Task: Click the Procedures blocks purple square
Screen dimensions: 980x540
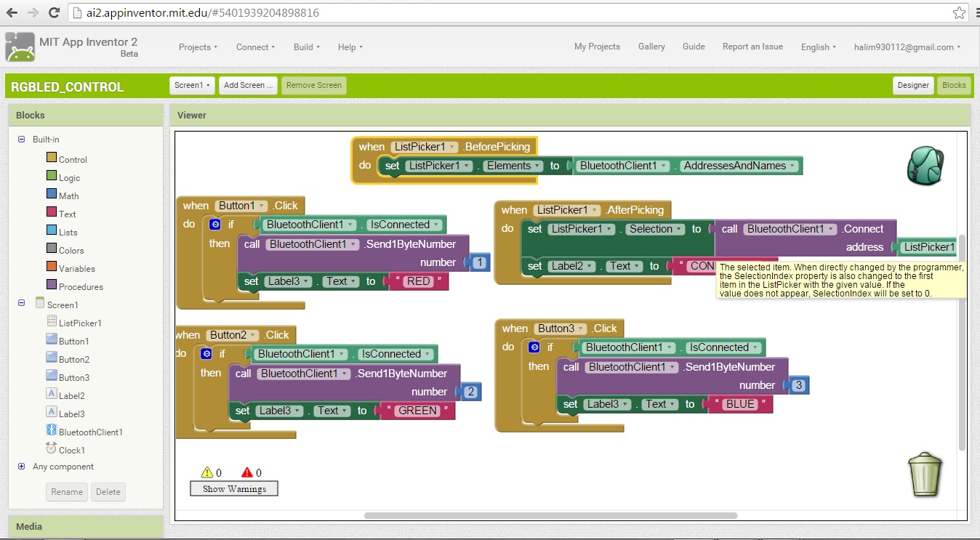Action: tap(52, 285)
